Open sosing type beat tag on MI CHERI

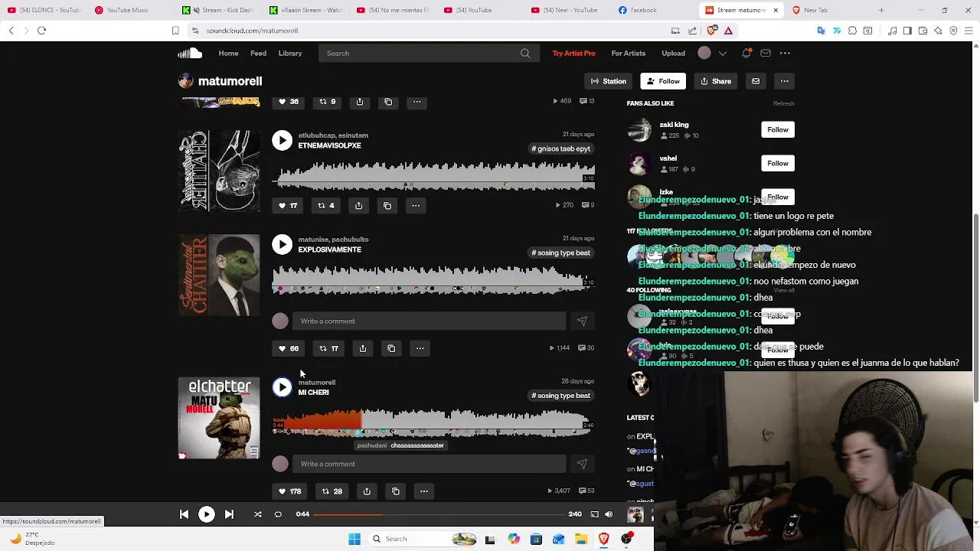point(561,396)
